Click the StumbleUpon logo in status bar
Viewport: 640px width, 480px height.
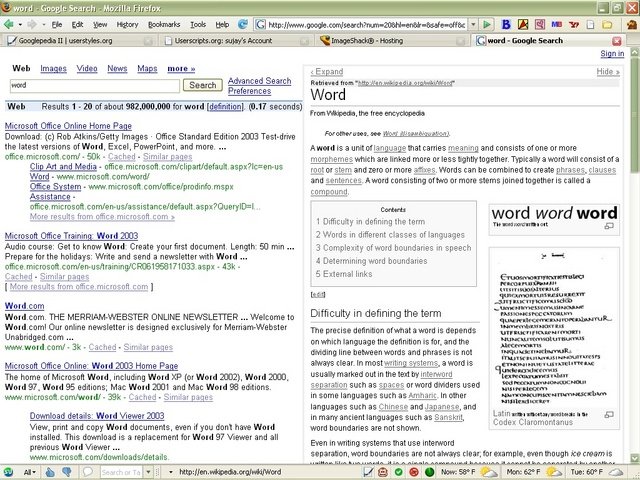click(8, 472)
